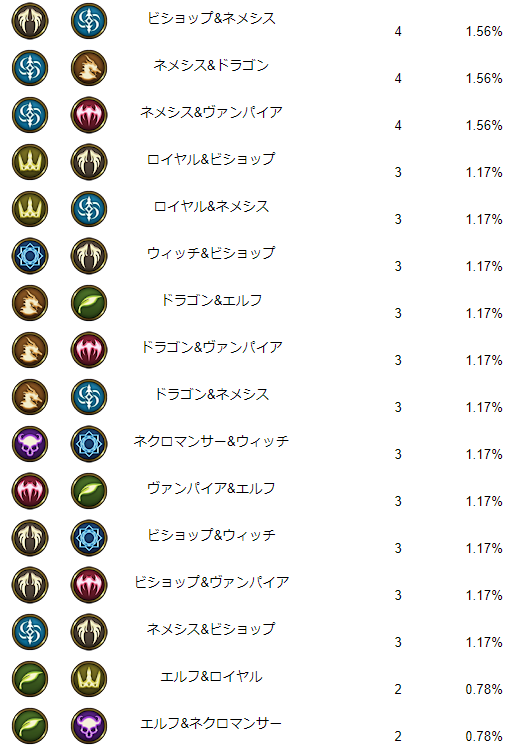Click Bishop icon in ビショップ&ネメシス row
Viewport: 519px width, 751px height.
click(30, 21)
